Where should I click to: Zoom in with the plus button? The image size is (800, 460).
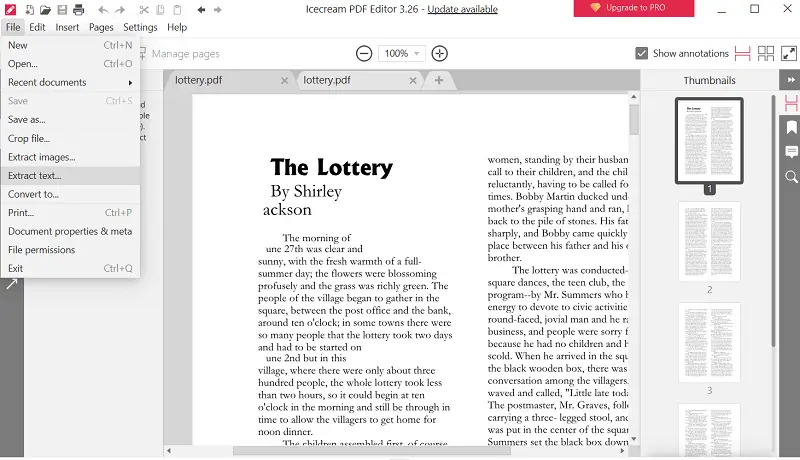pos(439,54)
